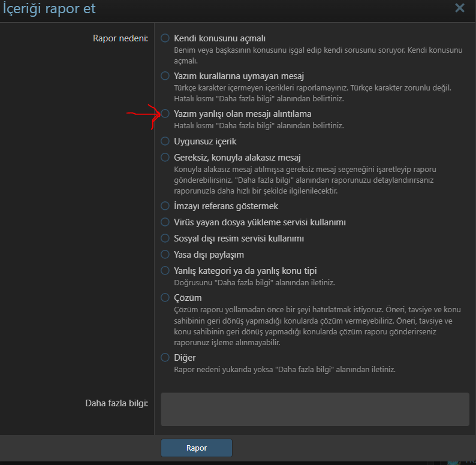Choose "Yanlış kategori ya da yanlış konu tipi"
476x465 pixels.
[x=165, y=270]
